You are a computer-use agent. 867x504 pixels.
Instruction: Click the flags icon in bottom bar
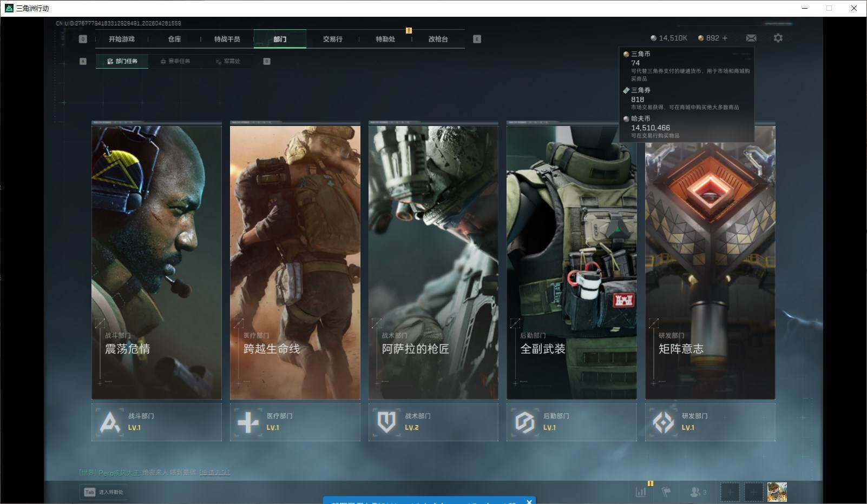click(666, 492)
